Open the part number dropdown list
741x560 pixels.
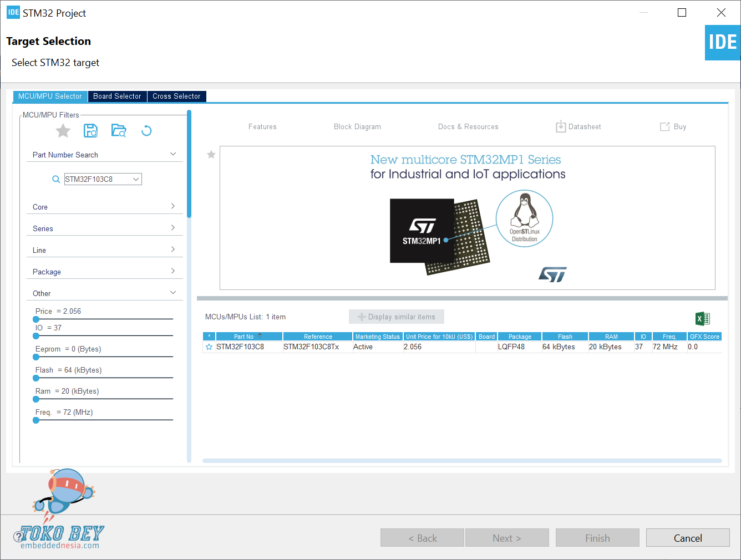[x=136, y=179]
